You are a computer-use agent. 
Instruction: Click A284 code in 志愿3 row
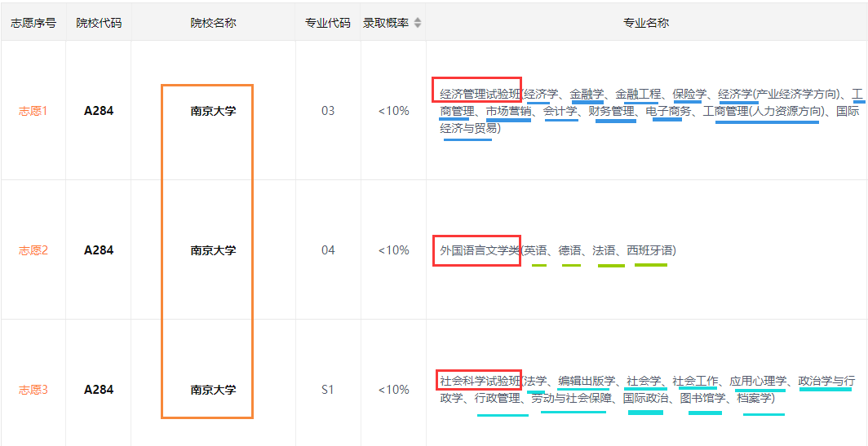pyautogui.click(x=99, y=390)
